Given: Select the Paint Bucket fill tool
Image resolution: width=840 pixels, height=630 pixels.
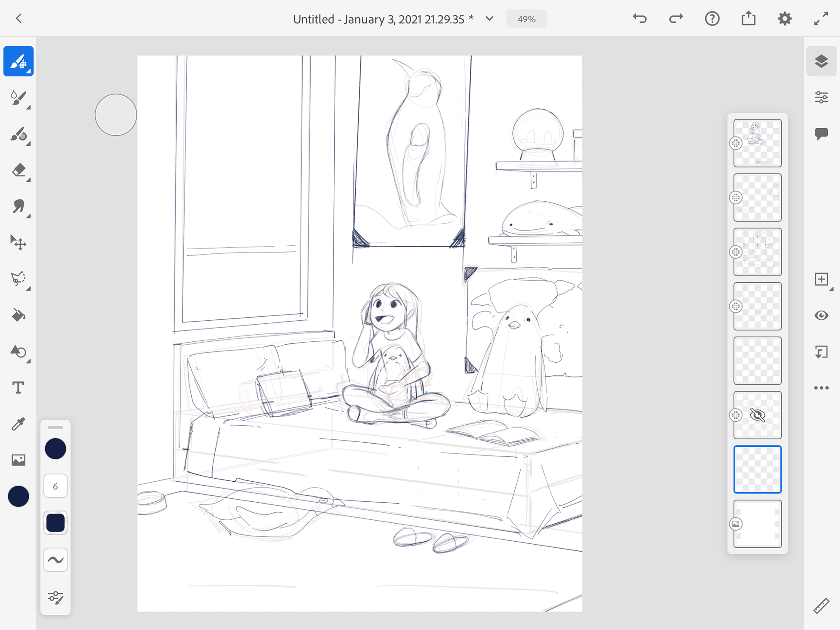Looking at the screenshot, I should 18,315.
